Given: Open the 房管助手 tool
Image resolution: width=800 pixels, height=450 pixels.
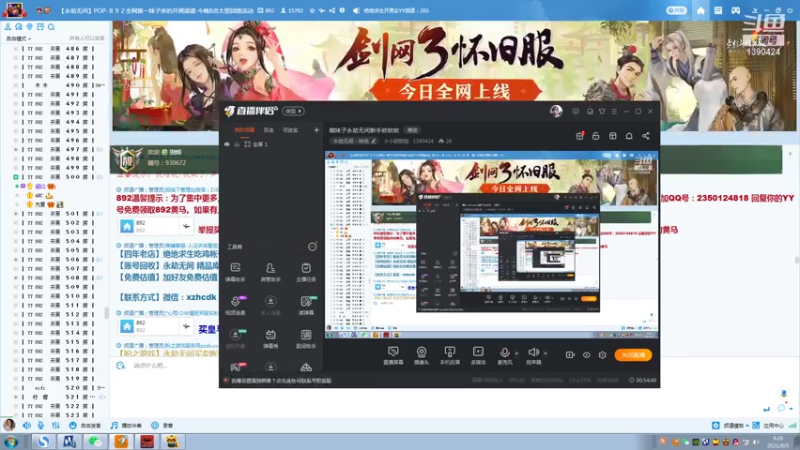Looking at the screenshot, I should coord(270,272).
